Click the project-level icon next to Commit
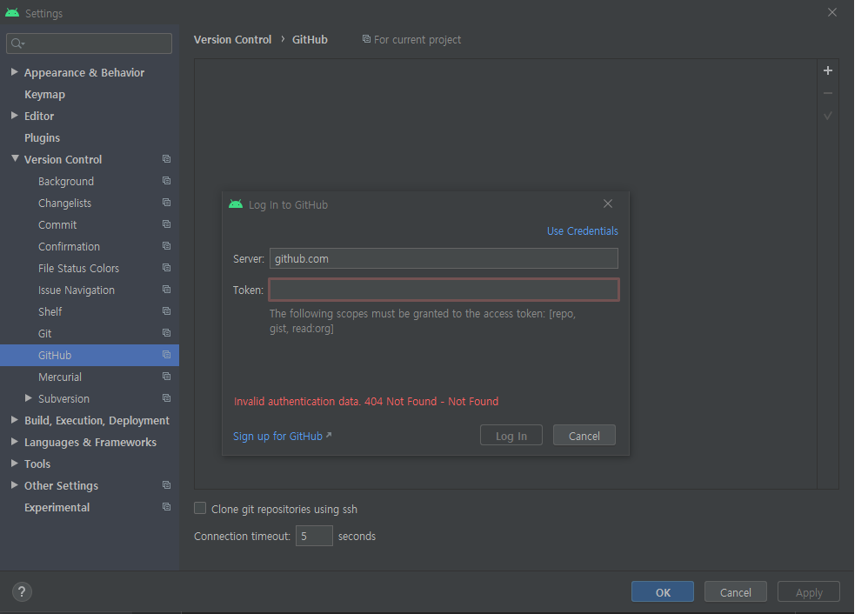The width and height of the screenshot is (868, 614). point(166,224)
